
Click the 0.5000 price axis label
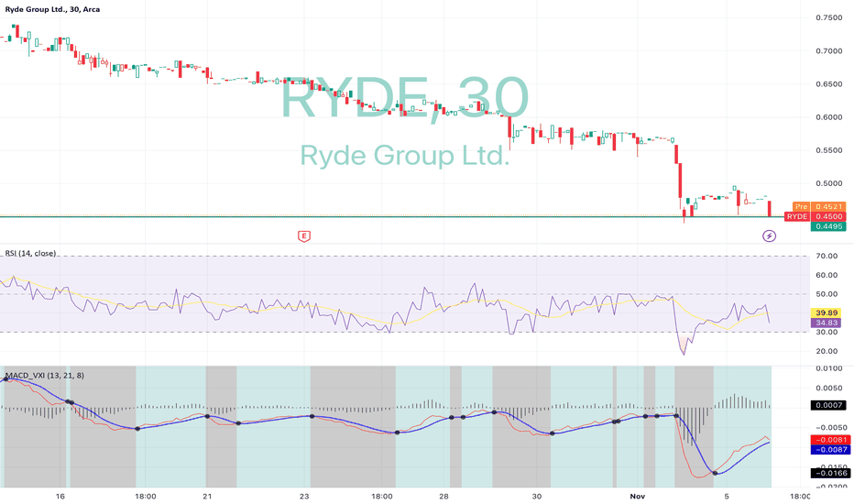[829, 183]
